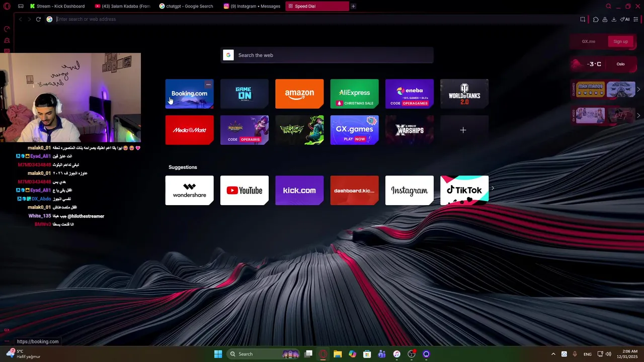Add a site with plus tile
The image size is (644, 362).
pyautogui.click(x=464, y=130)
